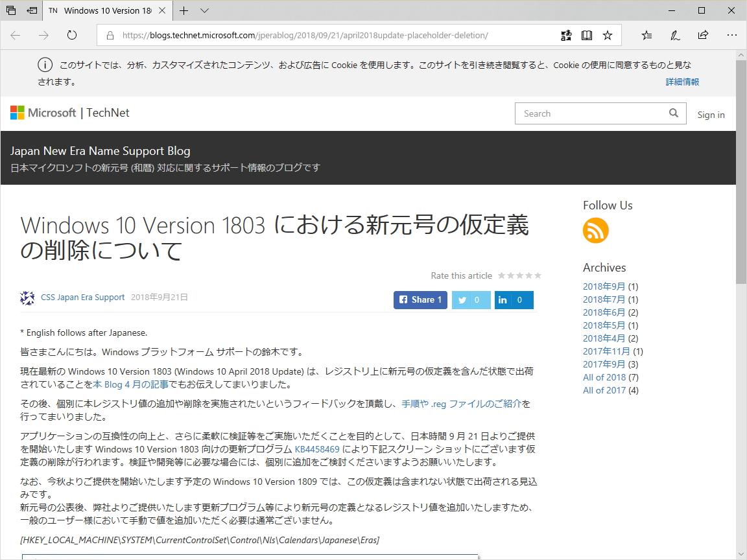Open Settings and more menu
The width and height of the screenshot is (747, 560).
pos(732,35)
